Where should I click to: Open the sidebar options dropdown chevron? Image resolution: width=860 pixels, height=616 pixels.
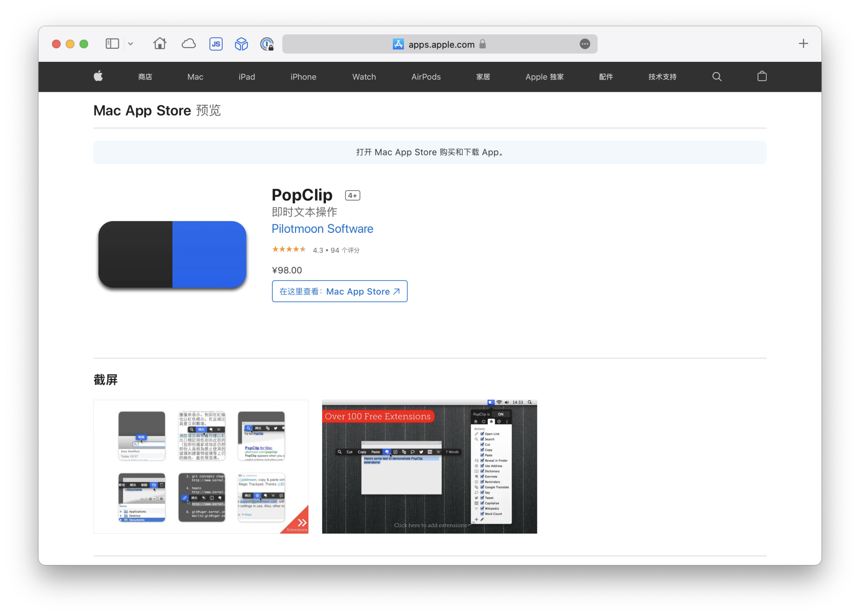click(130, 44)
